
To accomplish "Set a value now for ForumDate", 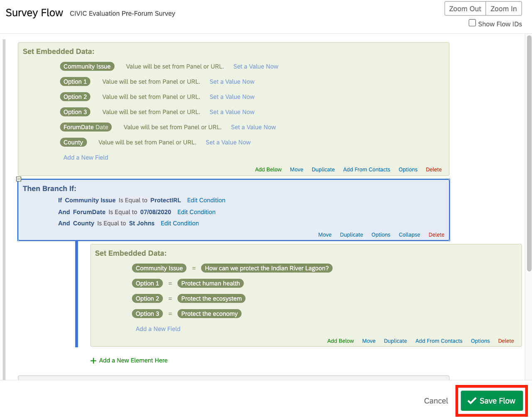I will point(253,127).
